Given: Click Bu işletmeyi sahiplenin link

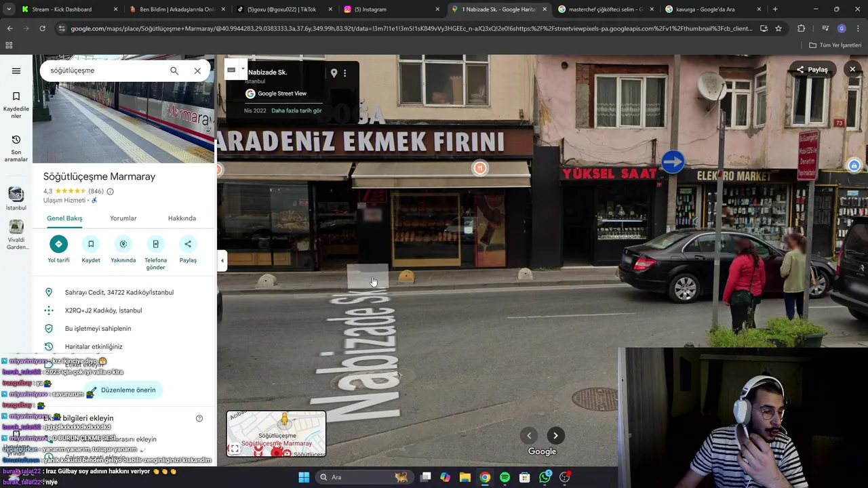Looking at the screenshot, I should [98, 328].
